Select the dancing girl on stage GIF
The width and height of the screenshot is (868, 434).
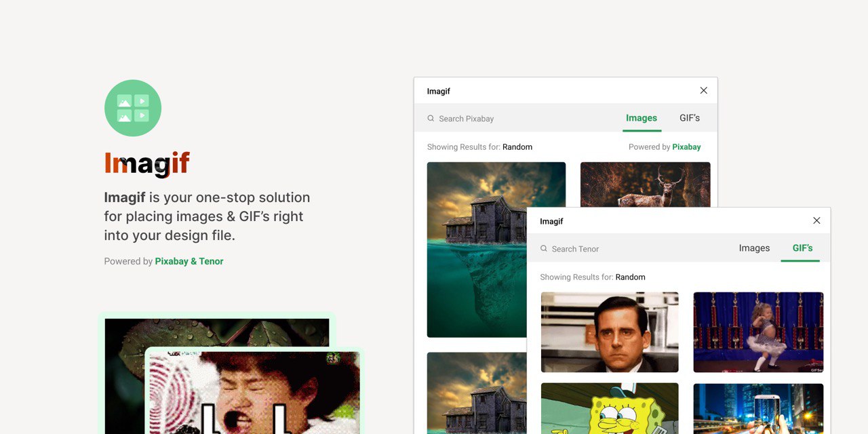[758, 332]
